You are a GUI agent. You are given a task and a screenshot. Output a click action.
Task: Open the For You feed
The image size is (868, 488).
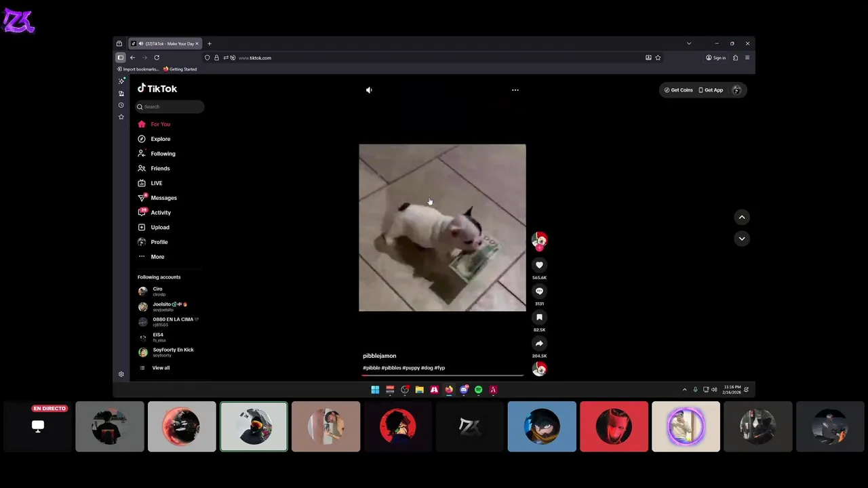click(x=155, y=124)
